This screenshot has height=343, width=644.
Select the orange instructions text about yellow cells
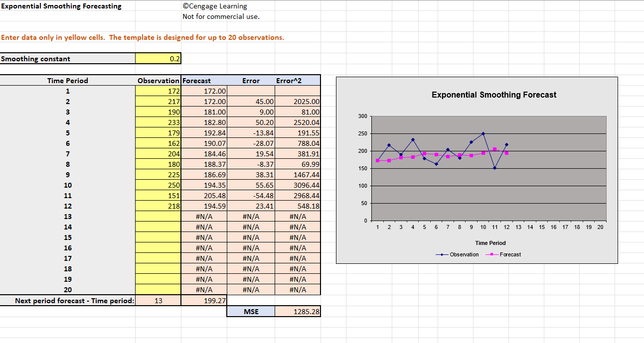(x=143, y=37)
